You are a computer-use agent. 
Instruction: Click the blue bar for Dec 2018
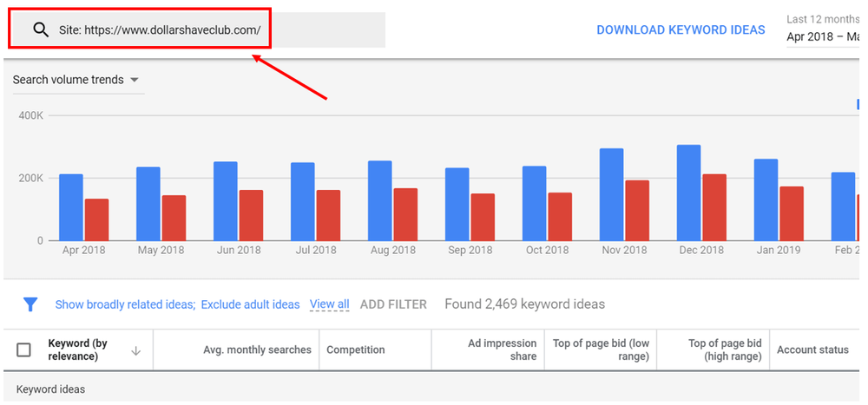(x=688, y=193)
